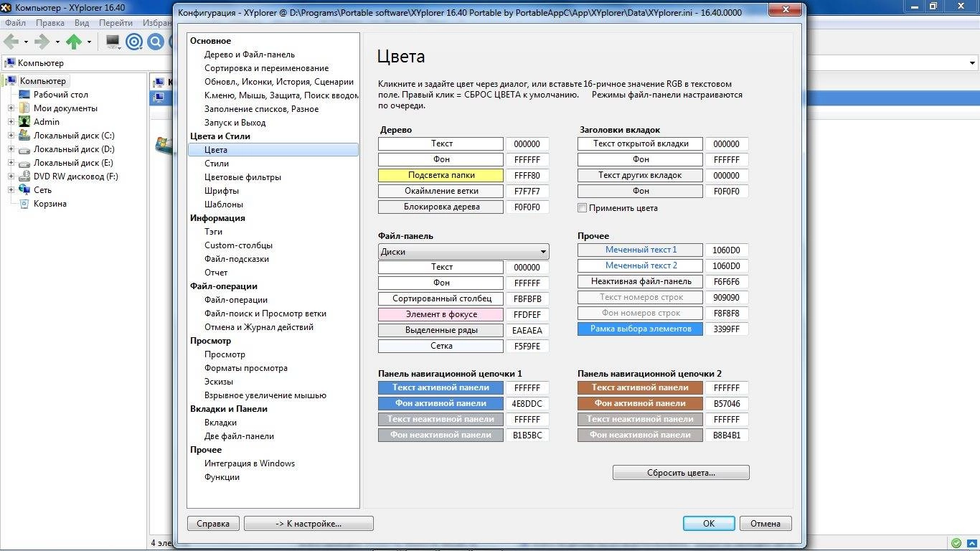Open the Перейти menu

(116, 23)
